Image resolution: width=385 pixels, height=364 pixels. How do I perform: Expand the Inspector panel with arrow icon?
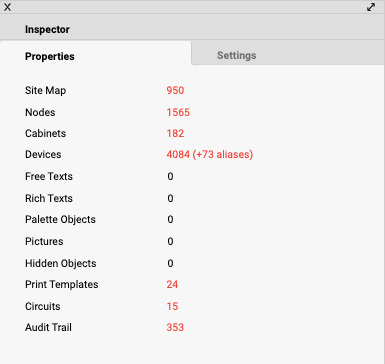371,7
